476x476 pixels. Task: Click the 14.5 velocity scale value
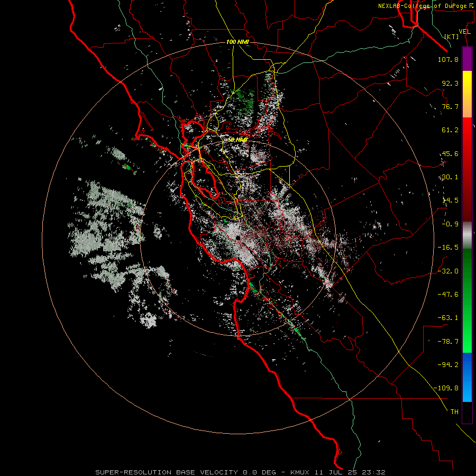[450, 200]
